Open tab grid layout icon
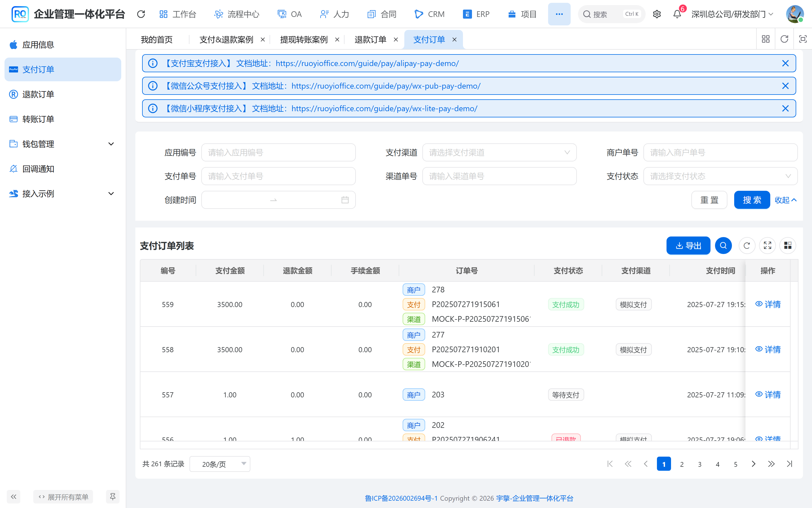The image size is (812, 508). (766, 39)
